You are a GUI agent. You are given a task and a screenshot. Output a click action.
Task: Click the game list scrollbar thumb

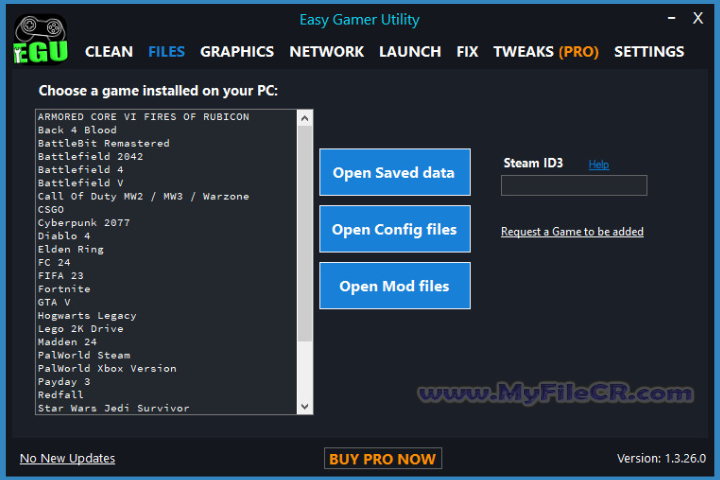[305, 234]
